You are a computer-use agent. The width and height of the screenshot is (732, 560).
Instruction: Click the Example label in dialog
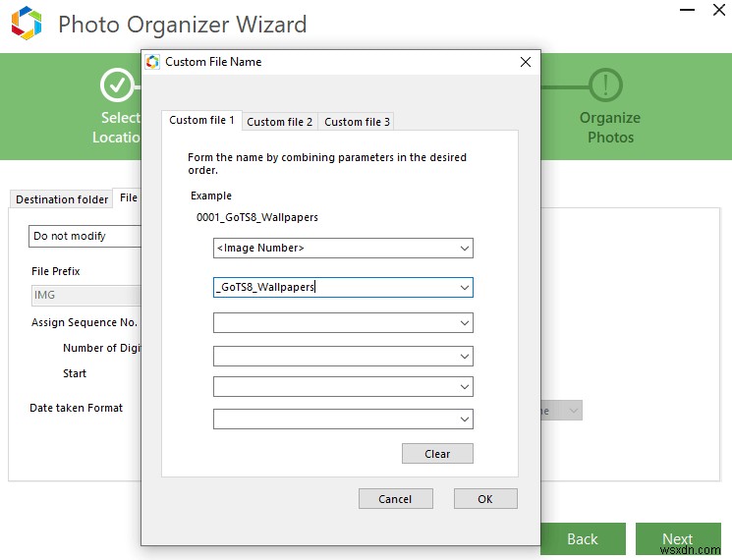tap(211, 196)
